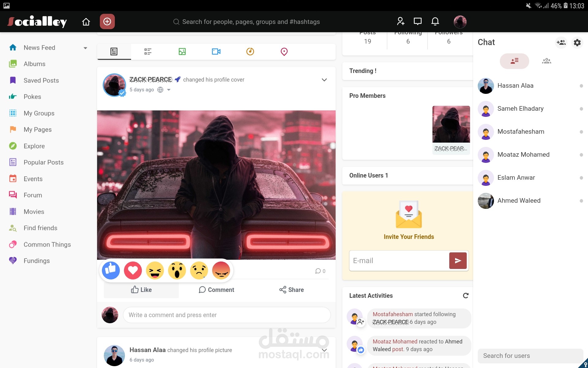Switch to the video posts filter tab

click(216, 52)
